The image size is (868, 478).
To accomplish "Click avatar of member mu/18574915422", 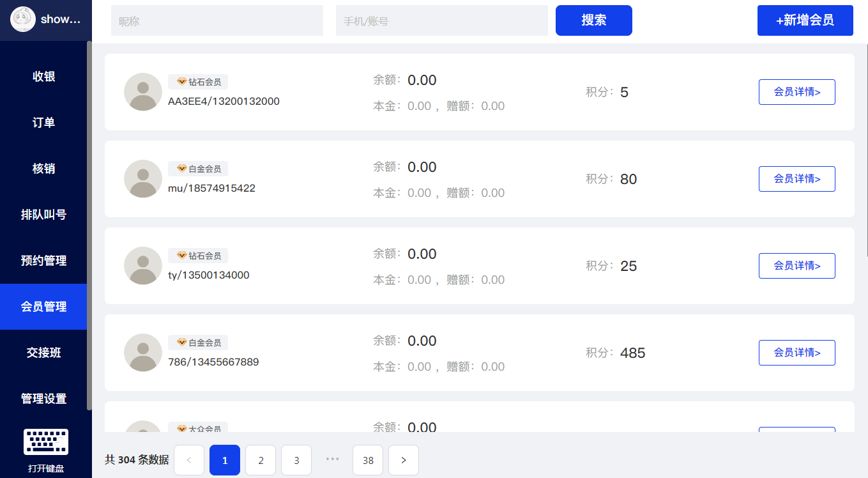I will point(143,179).
